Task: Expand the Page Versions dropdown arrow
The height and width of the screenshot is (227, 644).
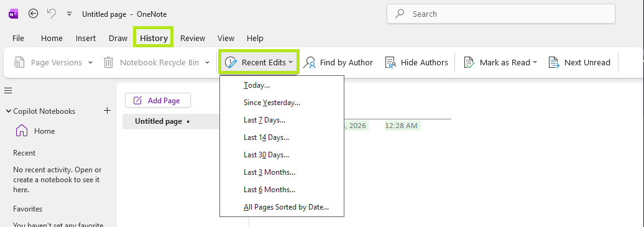Action: (90, 63)
